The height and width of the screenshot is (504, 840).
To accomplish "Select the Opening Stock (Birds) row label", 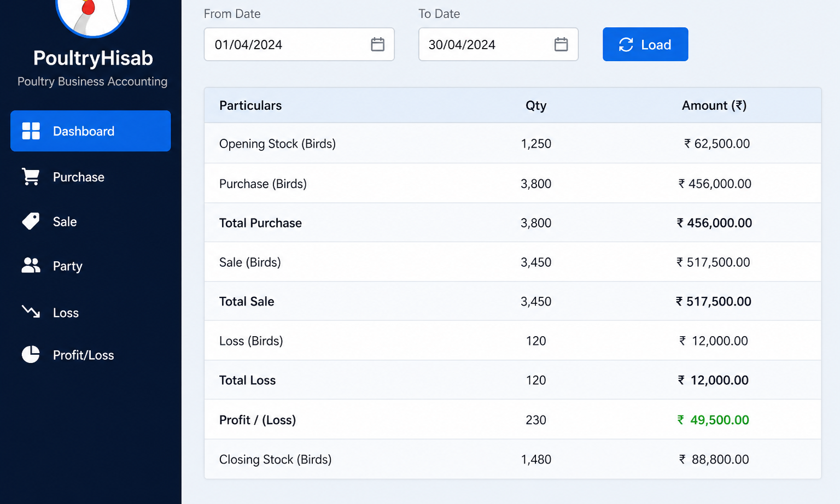I will point(277,144).
